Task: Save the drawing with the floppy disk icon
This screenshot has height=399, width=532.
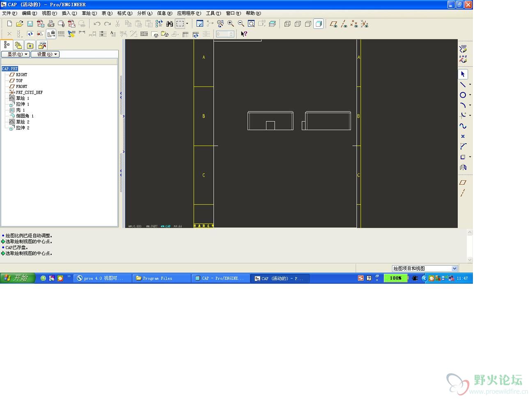Action: (x=30, y=24)
